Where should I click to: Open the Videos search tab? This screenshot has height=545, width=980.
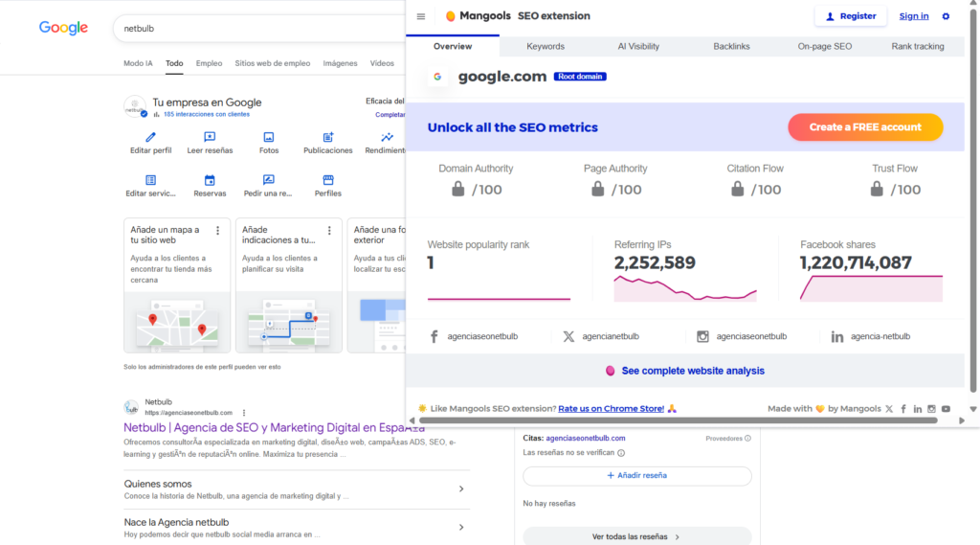click(x=382, y=63)
